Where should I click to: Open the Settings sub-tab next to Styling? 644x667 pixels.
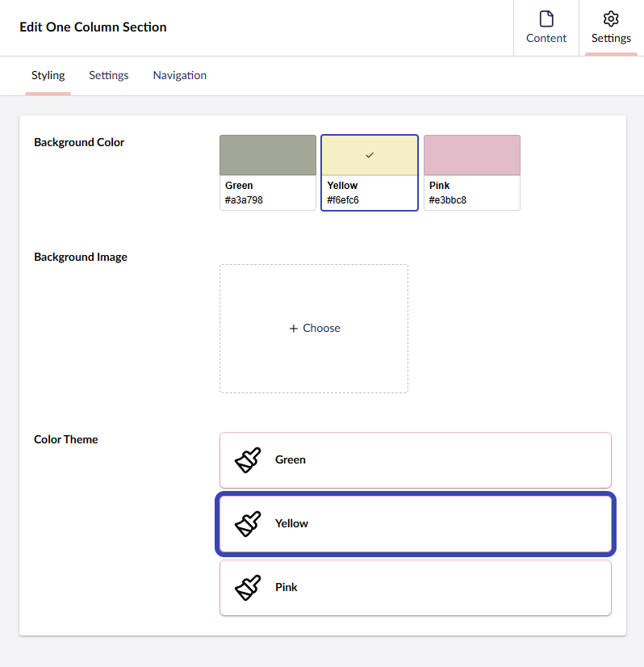[109, 75]
